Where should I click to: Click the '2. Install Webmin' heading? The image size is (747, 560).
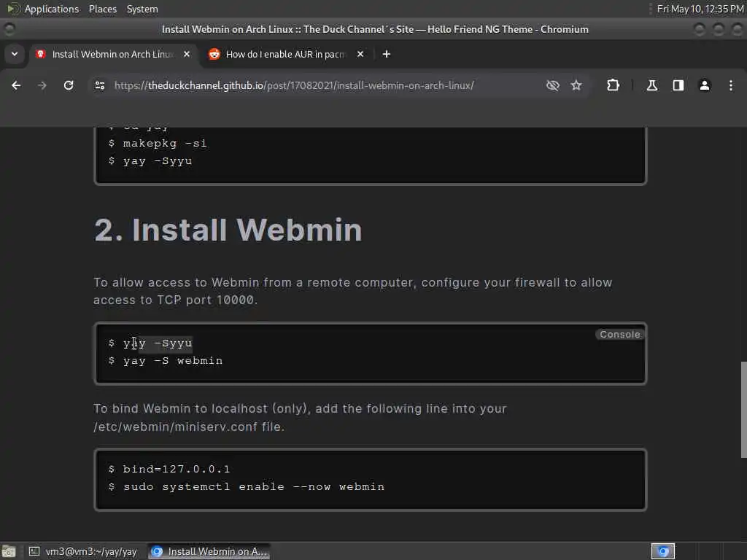[x=228, y=230]
